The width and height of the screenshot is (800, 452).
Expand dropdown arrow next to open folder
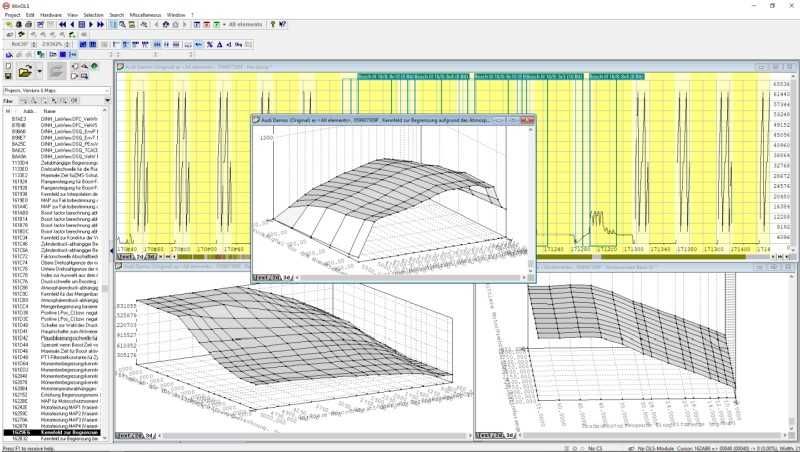[40, 72]
